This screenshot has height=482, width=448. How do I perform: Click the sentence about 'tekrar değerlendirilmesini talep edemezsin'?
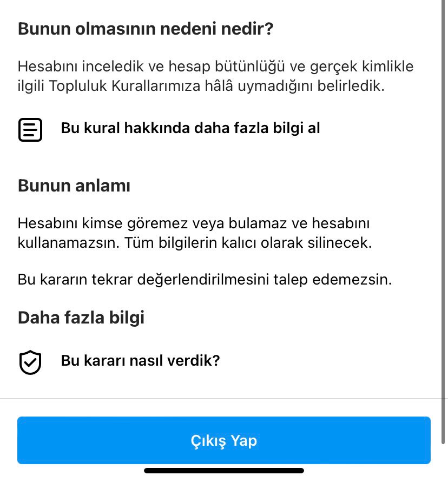(205, 280)
